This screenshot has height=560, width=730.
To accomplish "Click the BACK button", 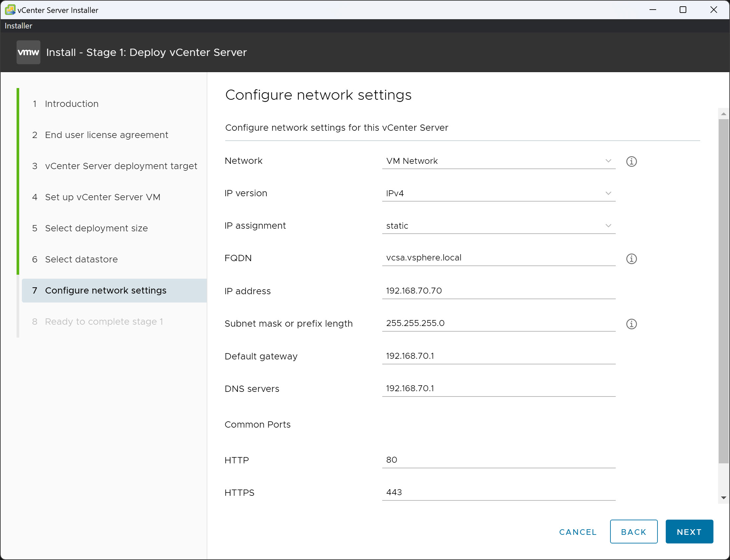I will [633, 531].
